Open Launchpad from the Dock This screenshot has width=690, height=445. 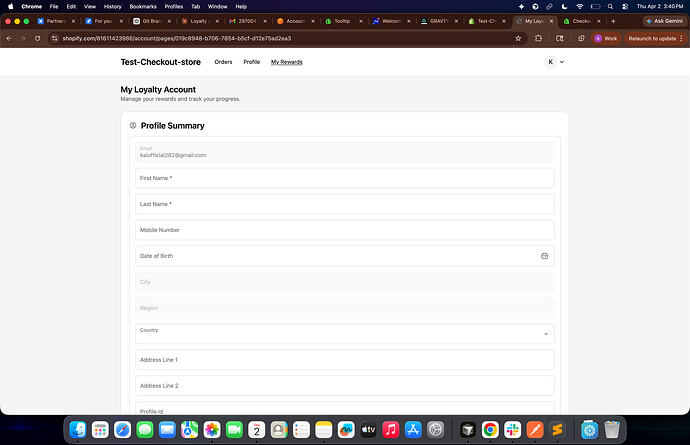(x=100, y=430)
